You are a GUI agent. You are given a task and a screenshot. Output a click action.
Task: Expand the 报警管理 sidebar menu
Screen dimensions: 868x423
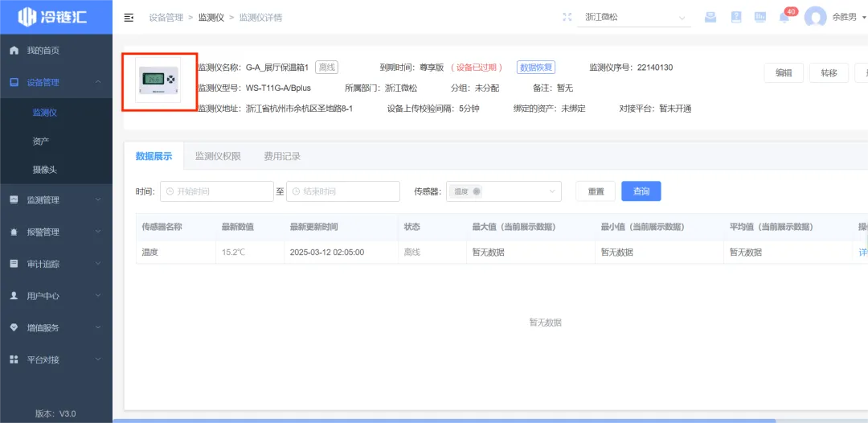(x=56, y=232)
